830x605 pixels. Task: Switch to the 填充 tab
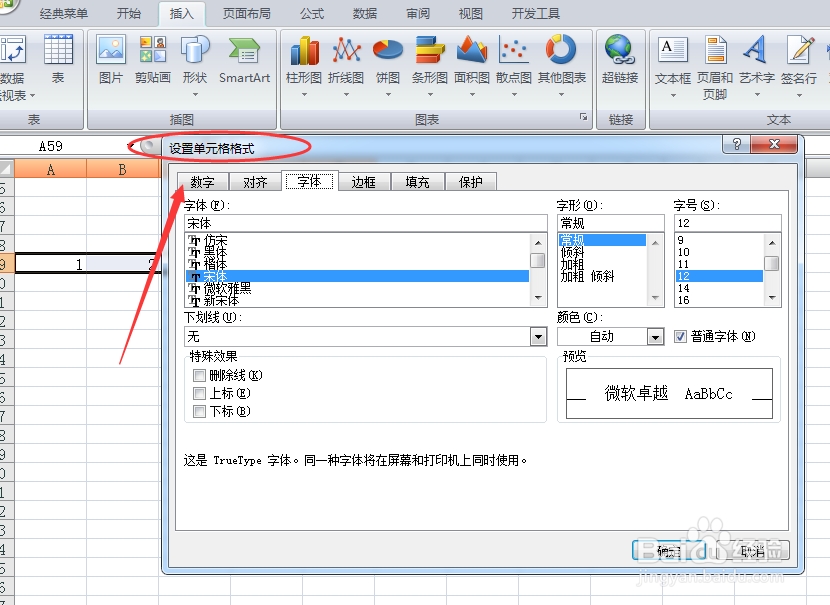(x=417, y=182)
